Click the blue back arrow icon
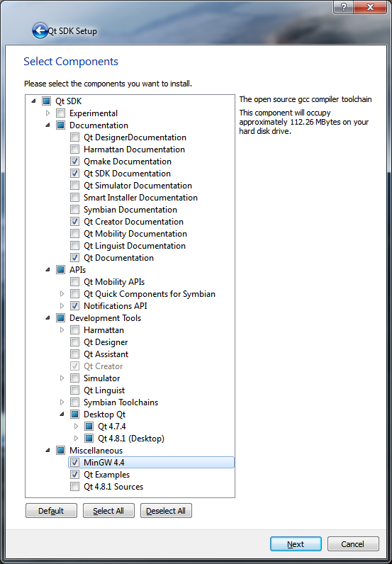 (40, 31)
